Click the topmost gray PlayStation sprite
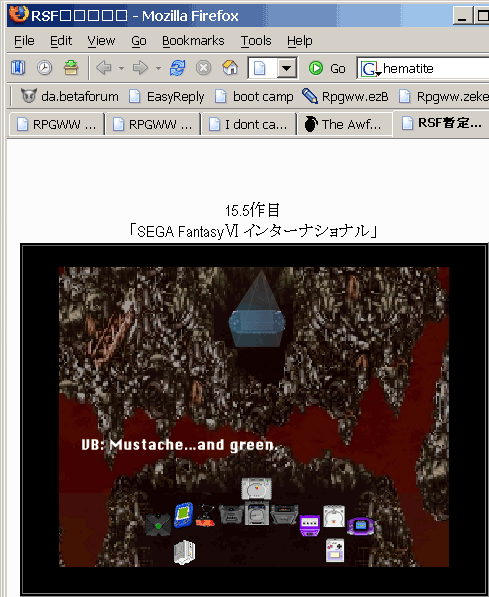 pyautogui.click(x=257, y=488)
